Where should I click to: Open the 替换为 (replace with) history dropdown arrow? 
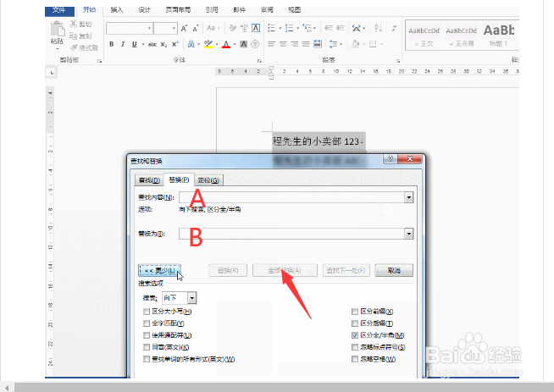pyautogui.click(x=409, y=234)
